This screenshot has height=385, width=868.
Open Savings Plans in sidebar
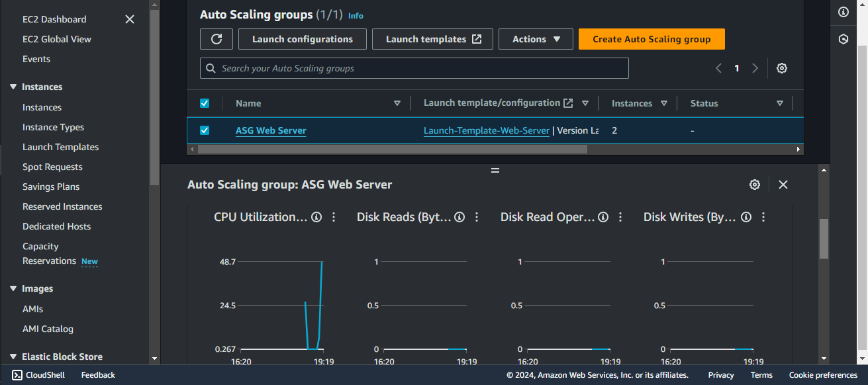click(x=51, y=187)
